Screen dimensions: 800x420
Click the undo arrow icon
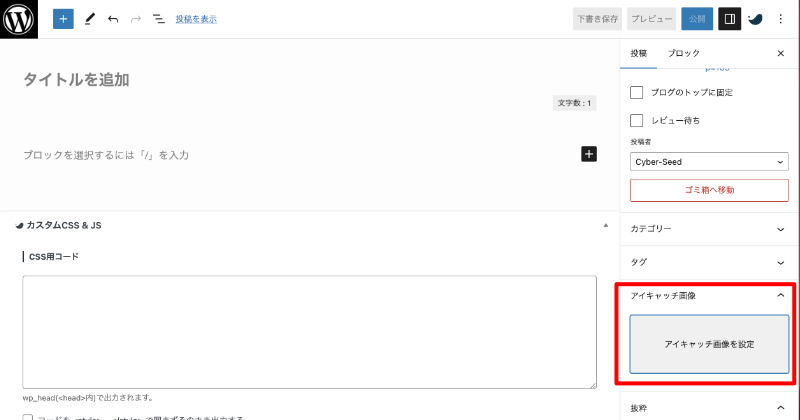click(113, 19)
